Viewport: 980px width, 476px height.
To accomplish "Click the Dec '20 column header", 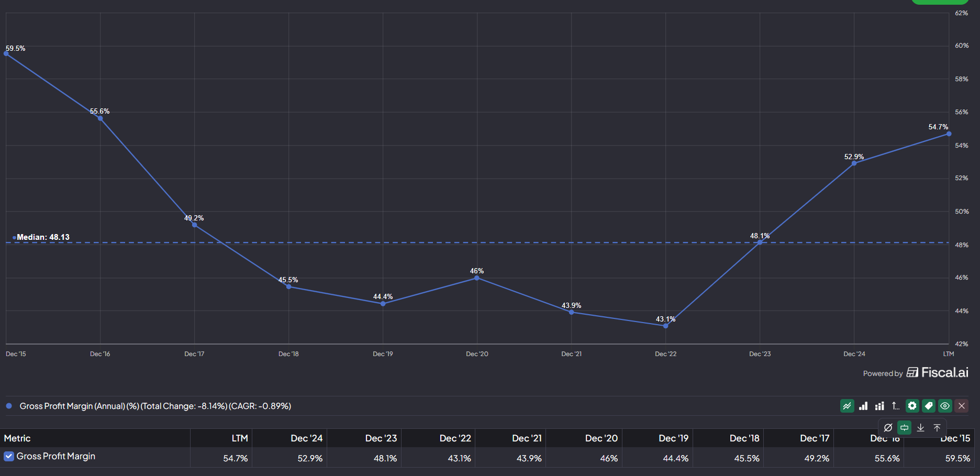I will coord(601,438).
